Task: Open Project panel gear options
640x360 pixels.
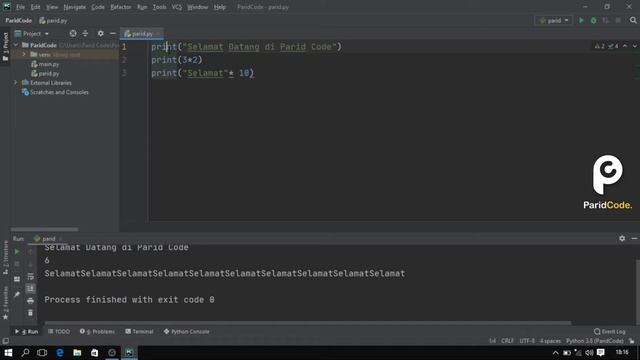Action: tap(100, 33)
